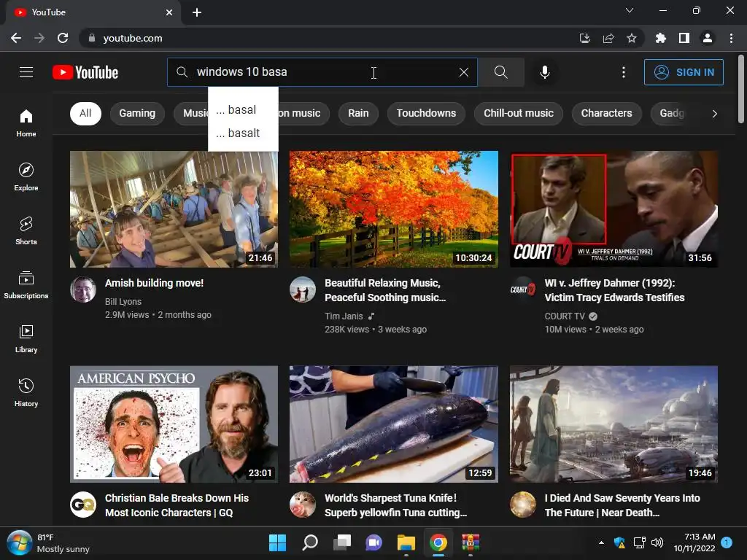Go back with browser back arrow
The width and height of the screenshot is (747, 560).
pyautogui.click(x=16, y=38)
